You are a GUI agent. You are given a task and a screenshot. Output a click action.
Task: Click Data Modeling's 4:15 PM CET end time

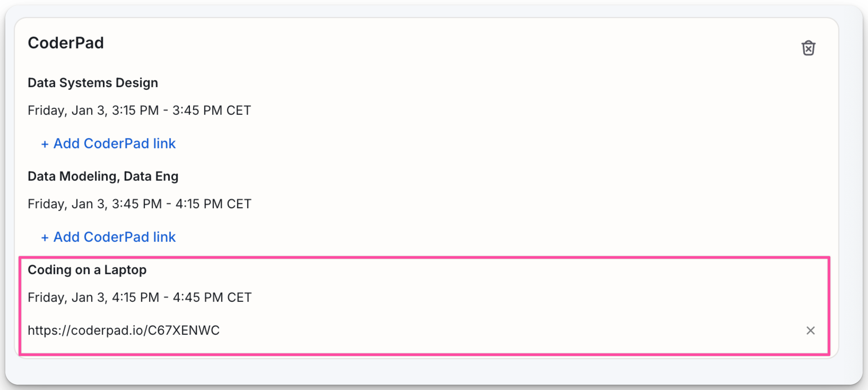pos(213,204)
